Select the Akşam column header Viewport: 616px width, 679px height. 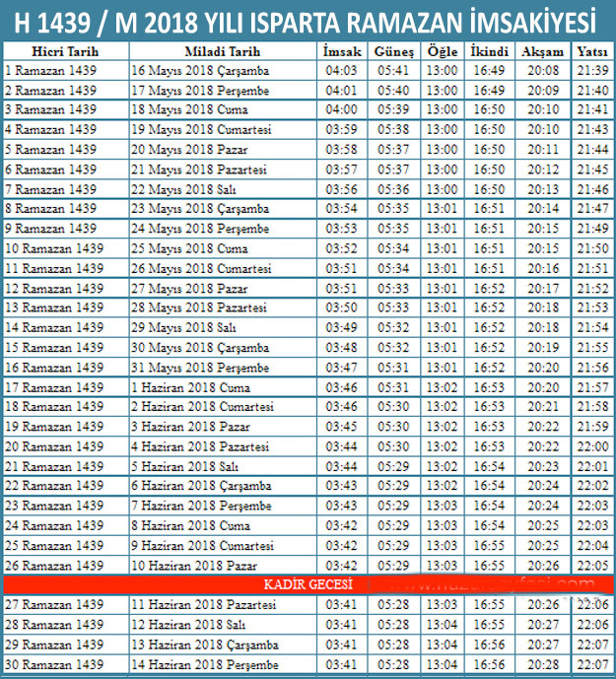pyautogui.click(x=542, y=50)
